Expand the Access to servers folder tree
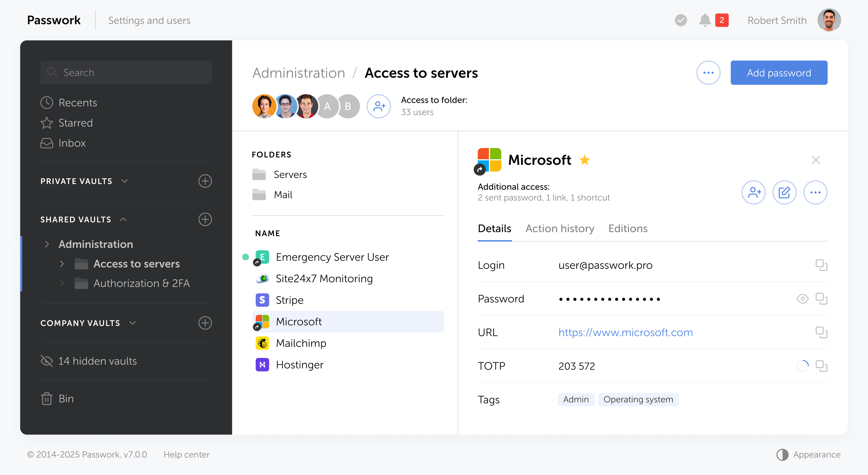The height and width of the screenshot is (475, 868). click(x=62, y=264)
